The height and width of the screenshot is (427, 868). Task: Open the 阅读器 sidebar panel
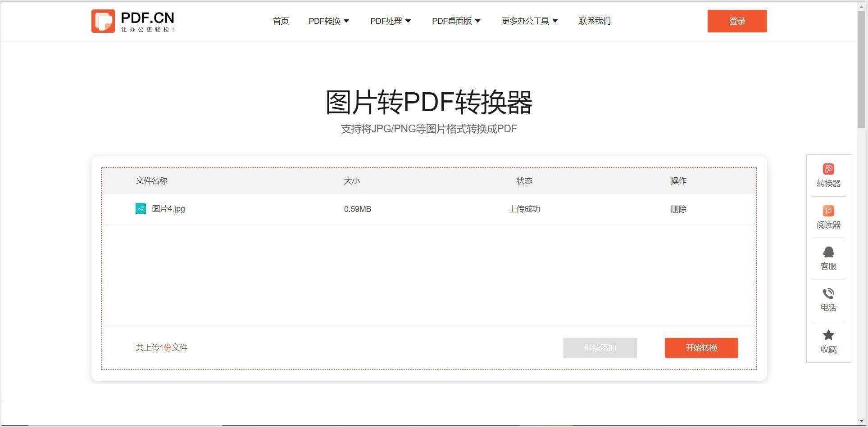pos(828,217)
